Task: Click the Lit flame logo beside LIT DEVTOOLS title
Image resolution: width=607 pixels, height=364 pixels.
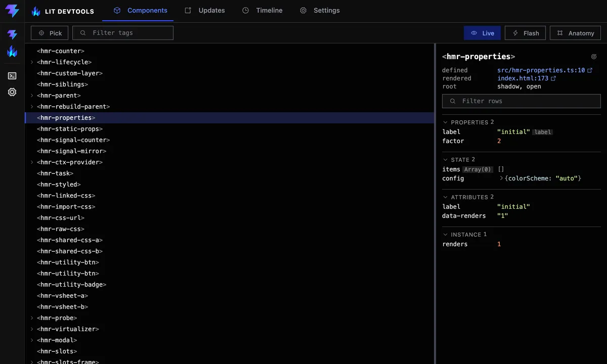Action: tap(36, 11)
